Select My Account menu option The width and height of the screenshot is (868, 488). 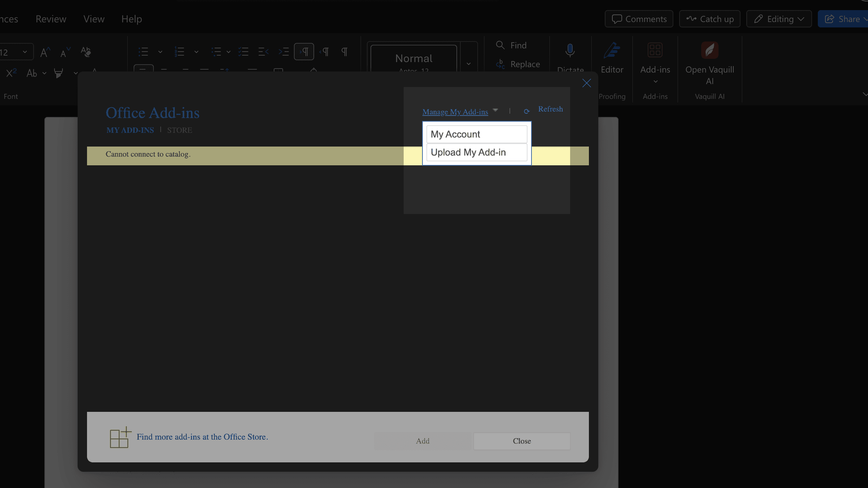pyautogui.click(x=477, y=134)
